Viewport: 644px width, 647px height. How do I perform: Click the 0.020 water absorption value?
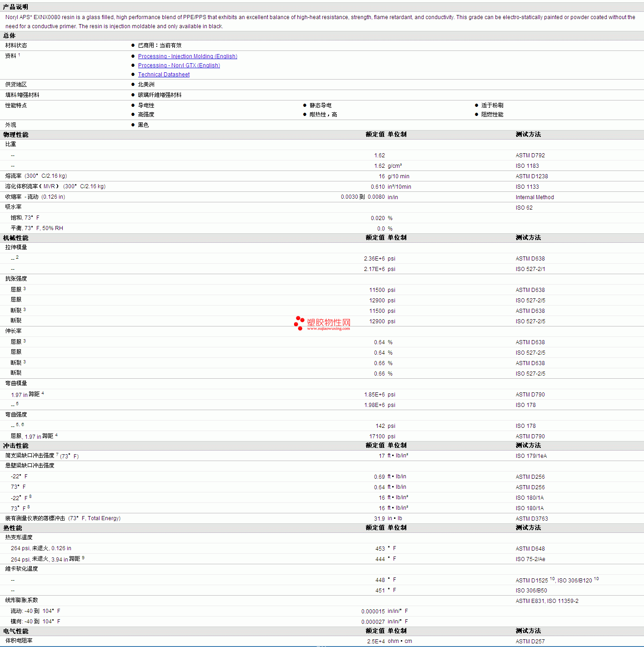[378, 218]
